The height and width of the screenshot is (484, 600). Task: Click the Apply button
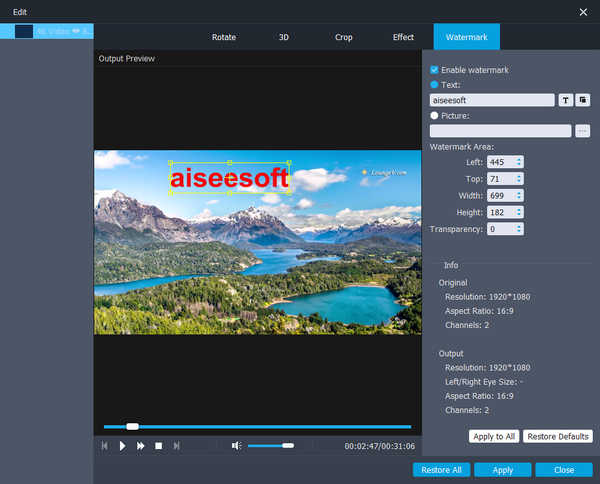[x=502, y=470]
